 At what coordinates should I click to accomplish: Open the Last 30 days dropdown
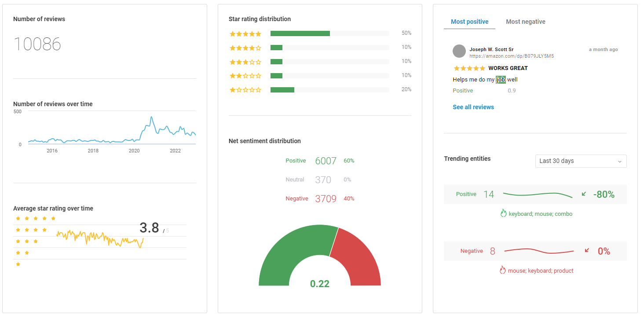(x=581, y=161)
